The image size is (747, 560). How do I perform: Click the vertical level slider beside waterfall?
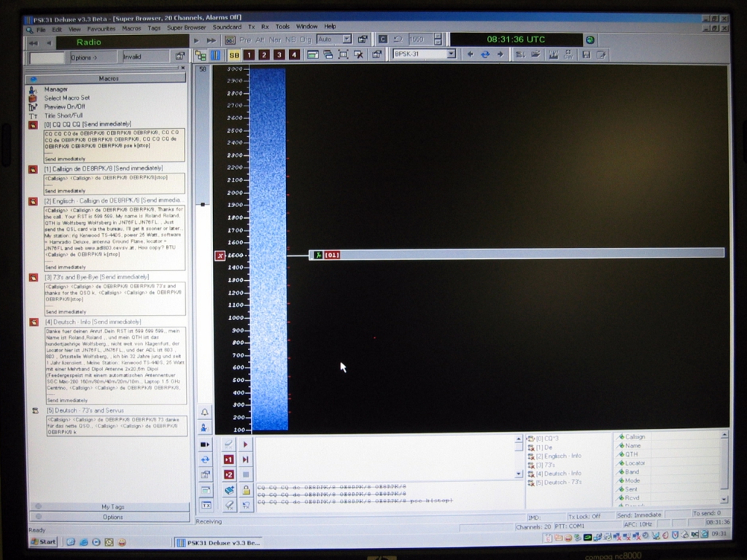click(203, 204)
